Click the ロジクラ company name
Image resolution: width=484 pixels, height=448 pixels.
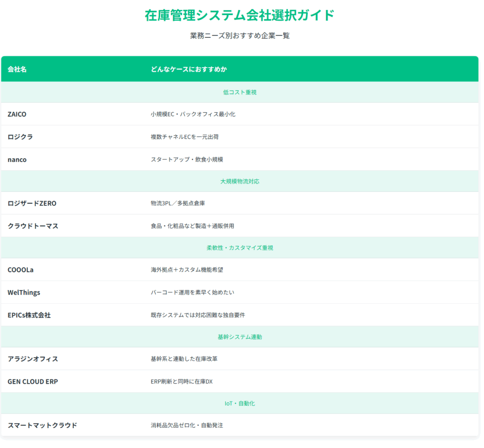[x=20, y=137]
